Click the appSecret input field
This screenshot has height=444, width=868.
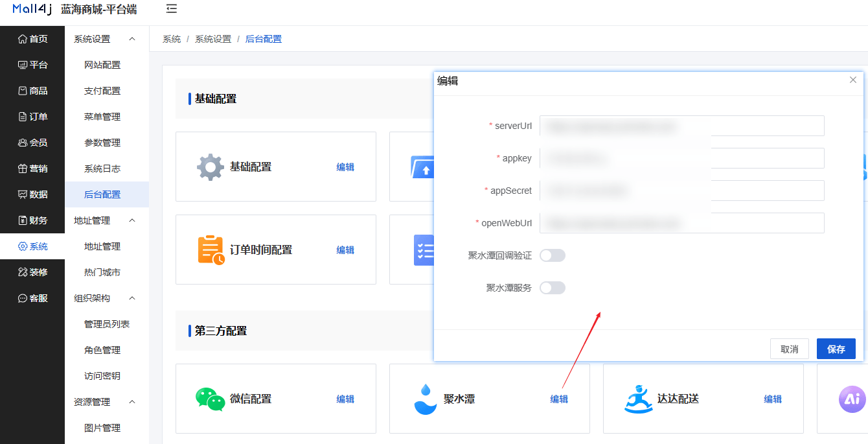point(681,191)
